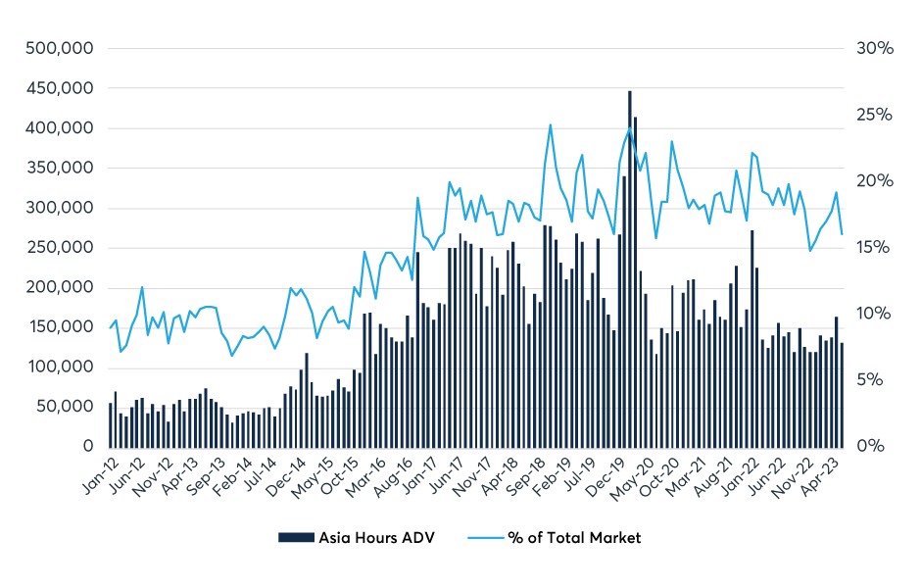Click the dark Asia Hours ADV legend swatch
Image resolution: width=921 pixels, height=588 pixels.
coord(297,537)
